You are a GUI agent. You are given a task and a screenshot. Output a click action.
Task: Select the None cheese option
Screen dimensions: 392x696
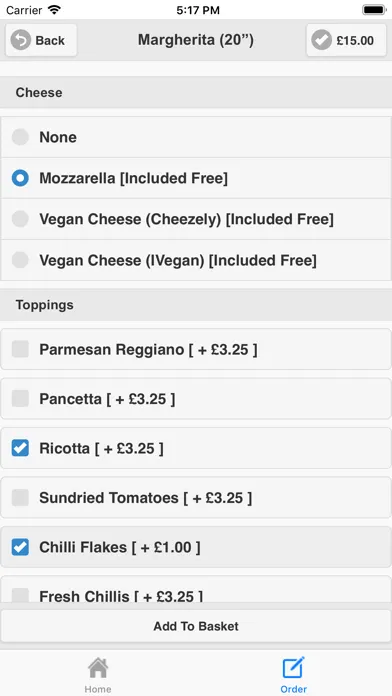196,137
